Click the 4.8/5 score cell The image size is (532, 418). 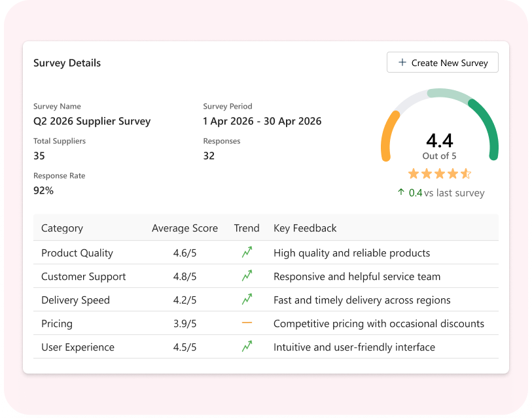185,277
